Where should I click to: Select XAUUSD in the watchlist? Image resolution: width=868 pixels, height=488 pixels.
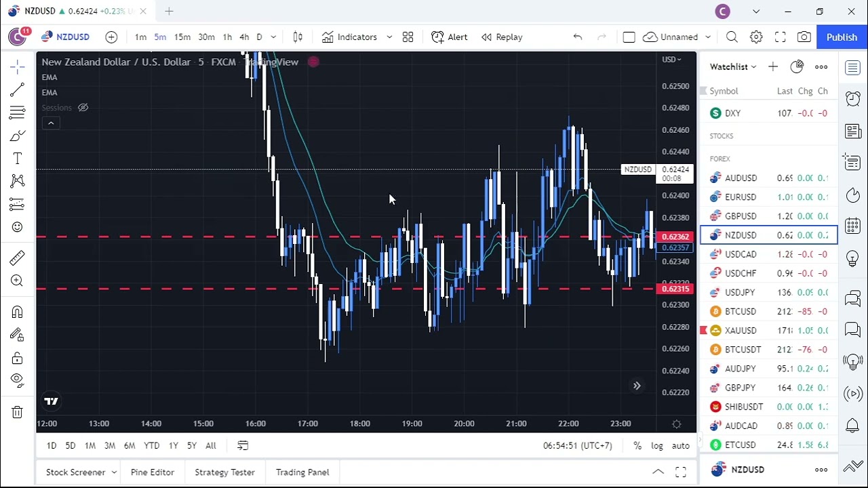point(769,331)
